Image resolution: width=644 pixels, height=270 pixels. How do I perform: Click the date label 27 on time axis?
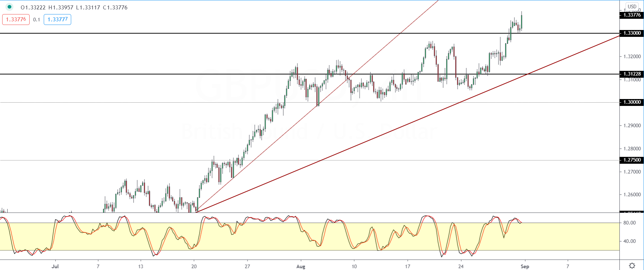pyautogui.click(x=247, y=266)
